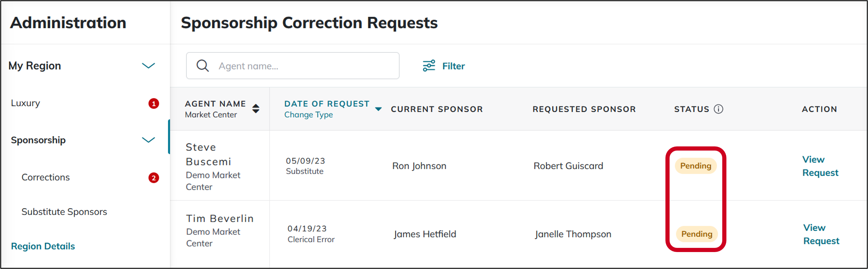Sort by Agent Name arrows icon
868x269 pixels.
256,109
